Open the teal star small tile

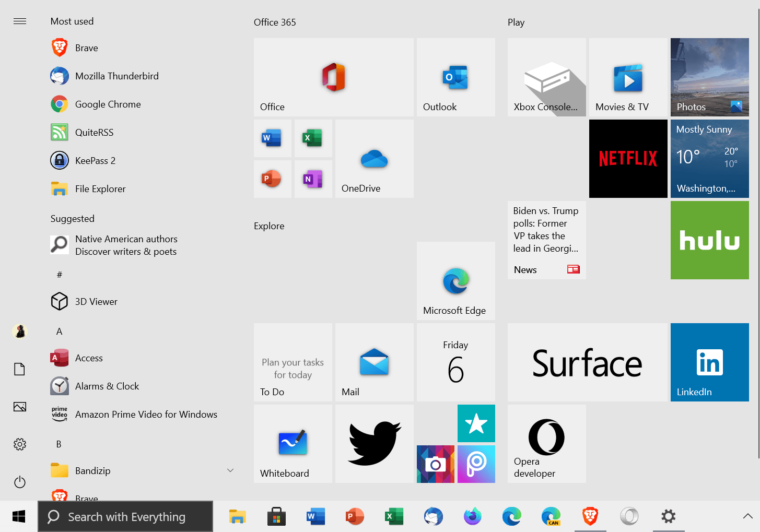tap(476, 423)
